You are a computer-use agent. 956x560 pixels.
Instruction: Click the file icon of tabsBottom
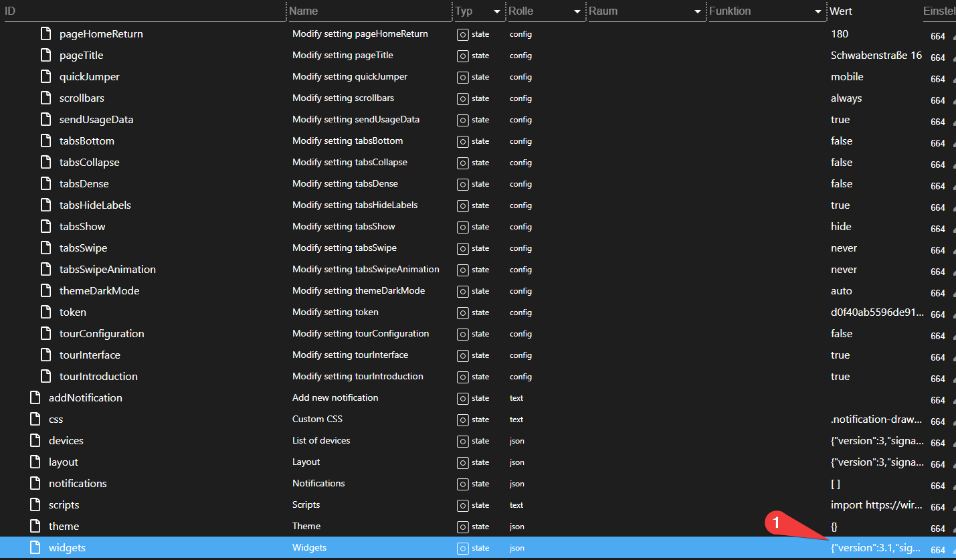[45, 141]
